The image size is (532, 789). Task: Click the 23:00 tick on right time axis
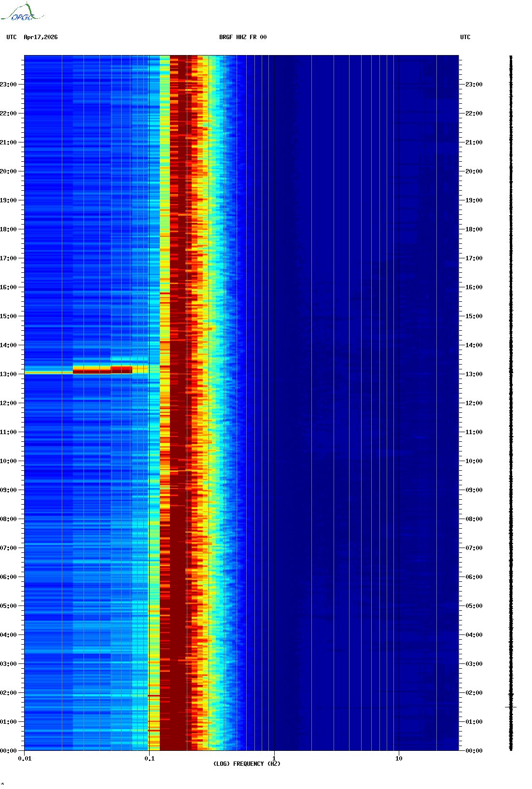[x=473, y=85]
